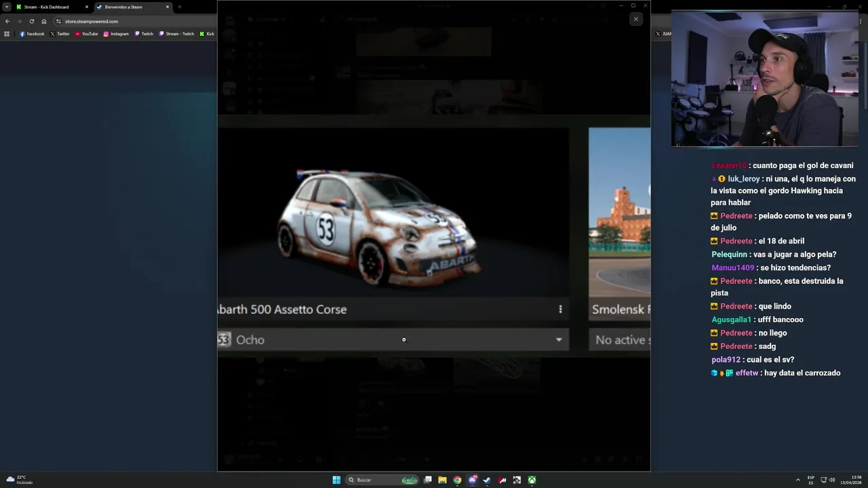Reload the Steam store page
The image size is (868, 488).
(x=31, y=21)
